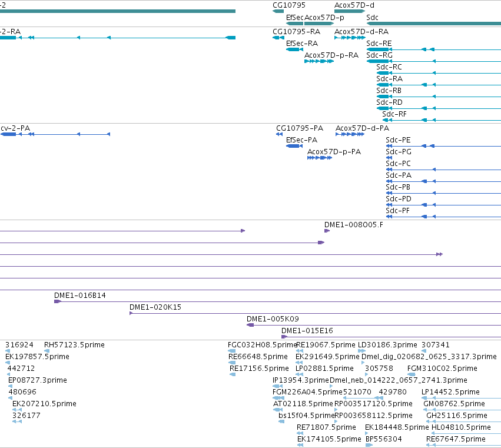Select the EfSec gene label
Viewport: 501px width, 448px height.
294,18
